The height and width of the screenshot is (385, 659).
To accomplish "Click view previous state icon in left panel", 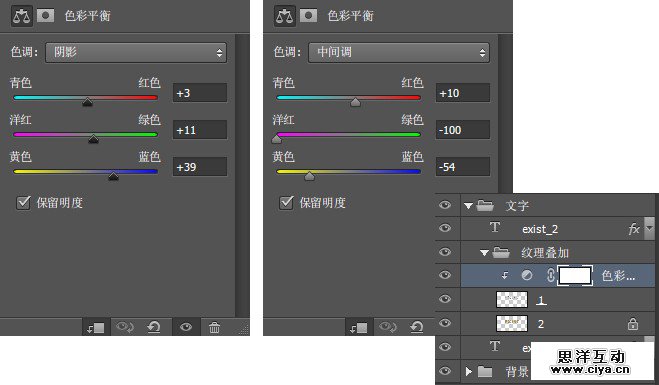I will 125,327.
